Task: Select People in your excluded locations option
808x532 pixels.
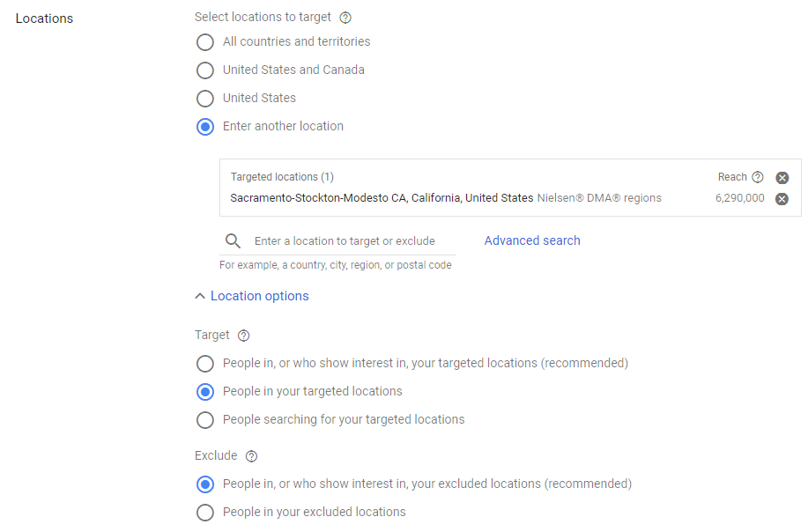Action: [205, 513]
